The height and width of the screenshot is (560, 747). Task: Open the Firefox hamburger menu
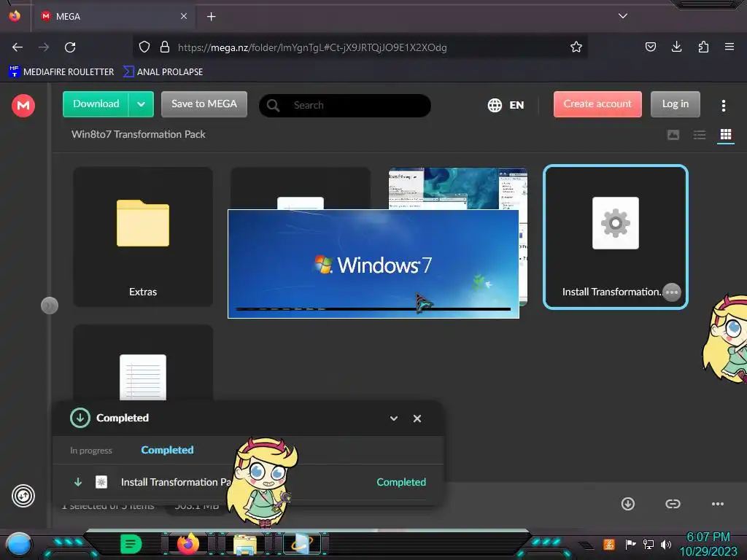pos(729,47)
